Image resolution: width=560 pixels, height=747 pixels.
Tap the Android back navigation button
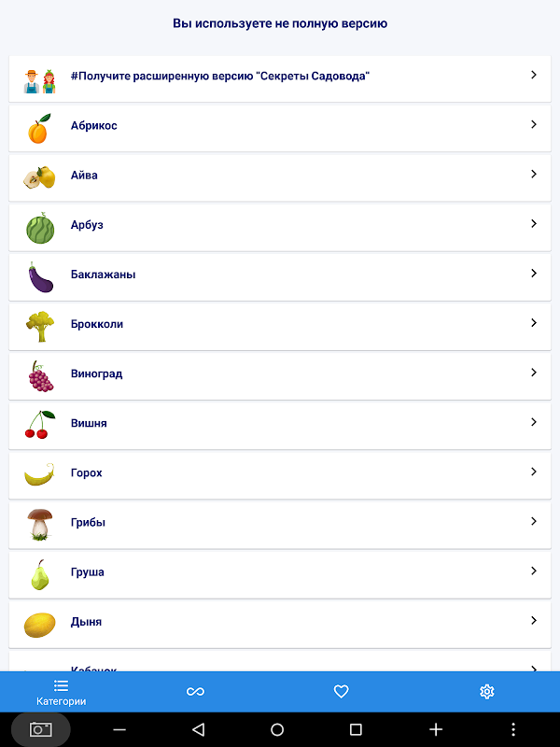[x=198, y=729]
